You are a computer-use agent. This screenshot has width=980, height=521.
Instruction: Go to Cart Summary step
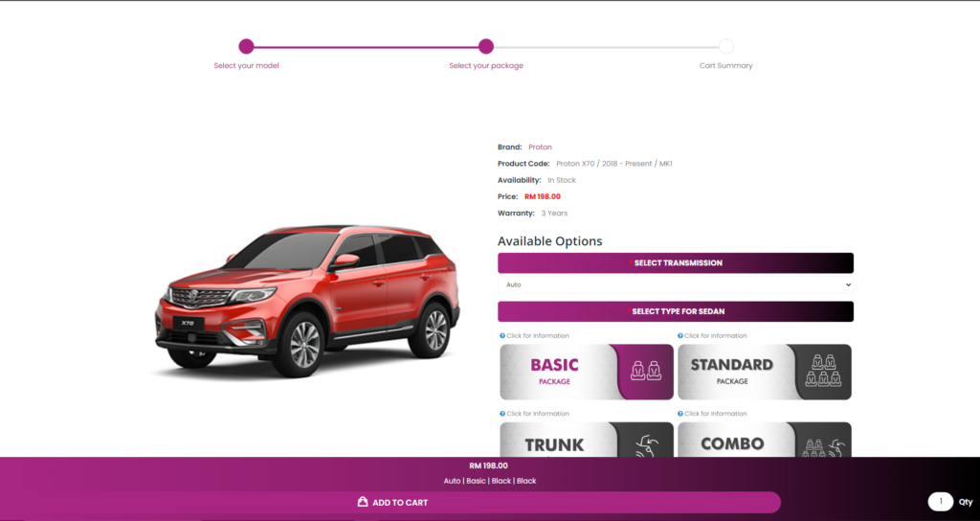point(726,46)
